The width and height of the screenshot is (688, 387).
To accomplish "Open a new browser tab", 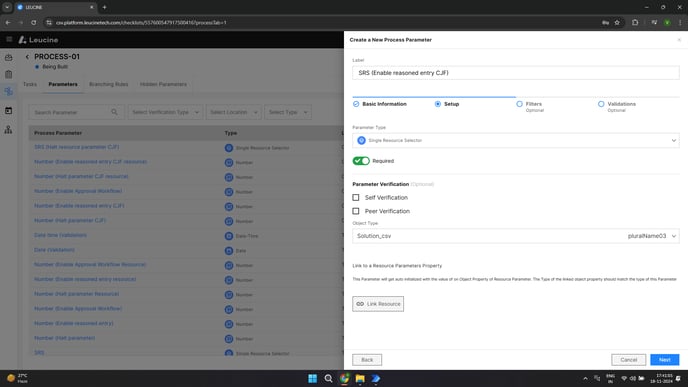I will tap(104, 7).
